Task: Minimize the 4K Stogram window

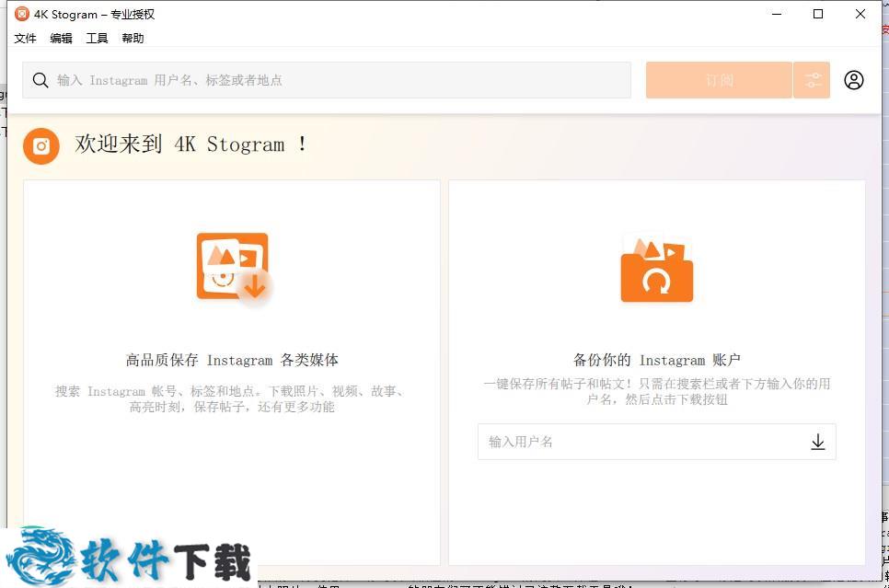Action: click(x=777, y=14)
